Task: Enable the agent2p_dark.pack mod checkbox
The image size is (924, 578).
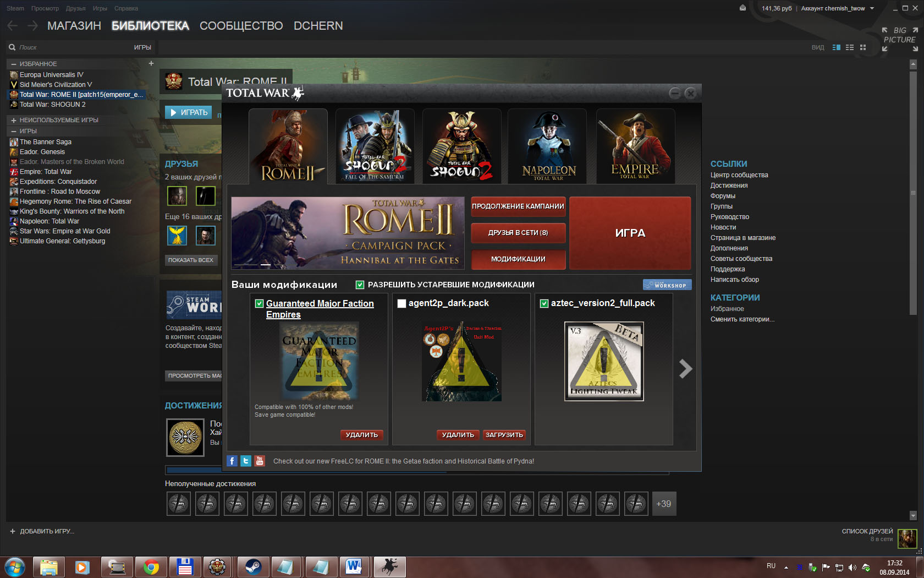Action: (402, 303)
